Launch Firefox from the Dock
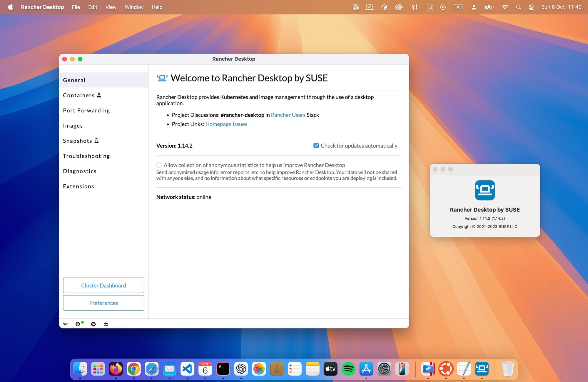 (116, 369)
